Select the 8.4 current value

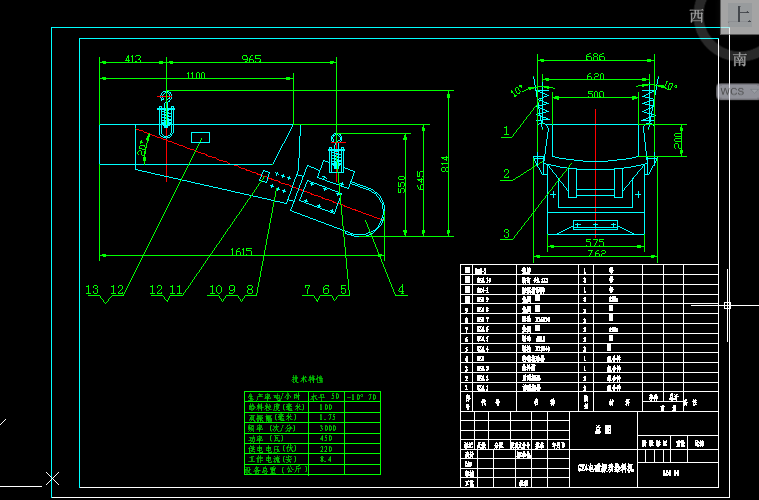[326, 459]
